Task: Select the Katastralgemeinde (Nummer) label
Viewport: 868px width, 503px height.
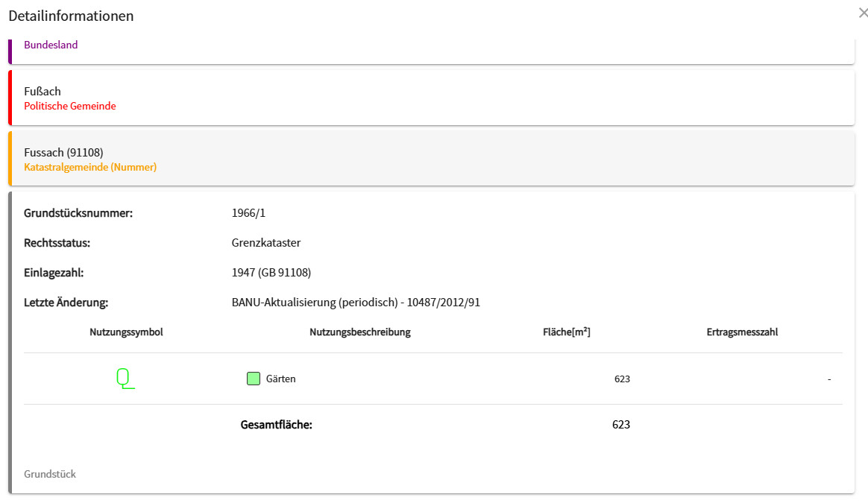Action: click(x=90, y=167)
